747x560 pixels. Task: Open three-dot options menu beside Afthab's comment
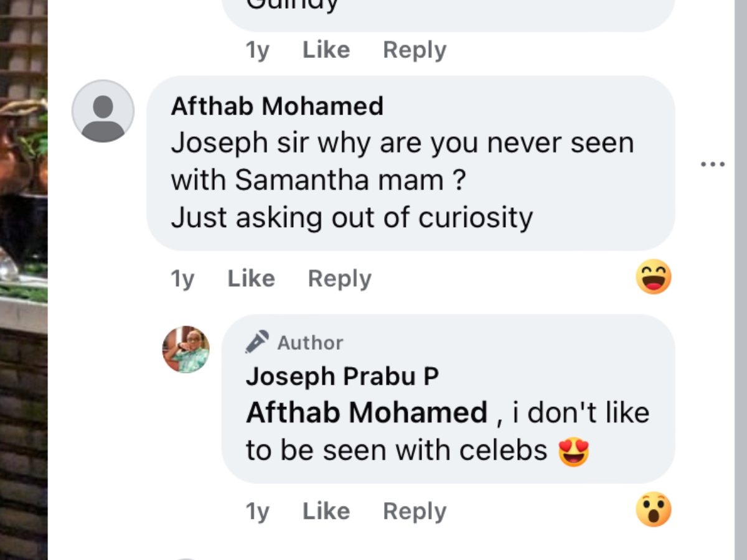tap(712, 164)
